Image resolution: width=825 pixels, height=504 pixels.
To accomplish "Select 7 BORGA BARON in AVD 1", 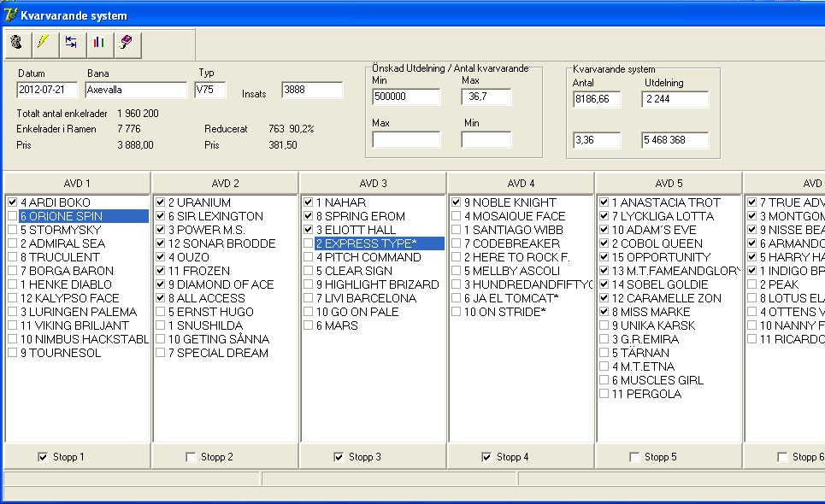I will pos(67,271).
